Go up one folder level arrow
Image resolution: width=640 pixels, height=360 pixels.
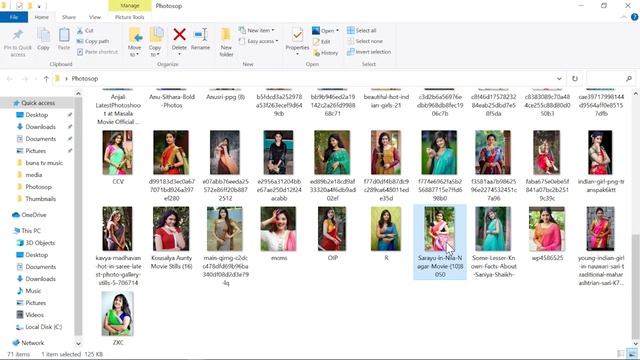[x=46, y=79]
